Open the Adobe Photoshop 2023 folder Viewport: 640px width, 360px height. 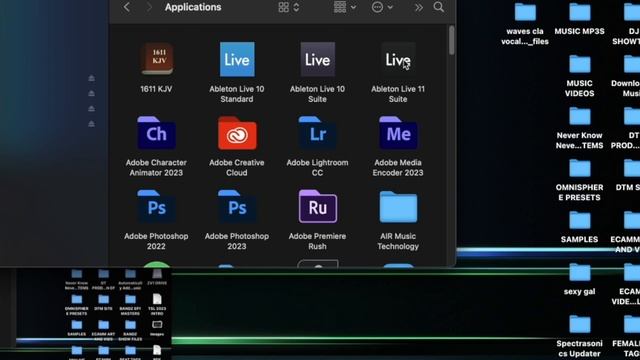237,206
